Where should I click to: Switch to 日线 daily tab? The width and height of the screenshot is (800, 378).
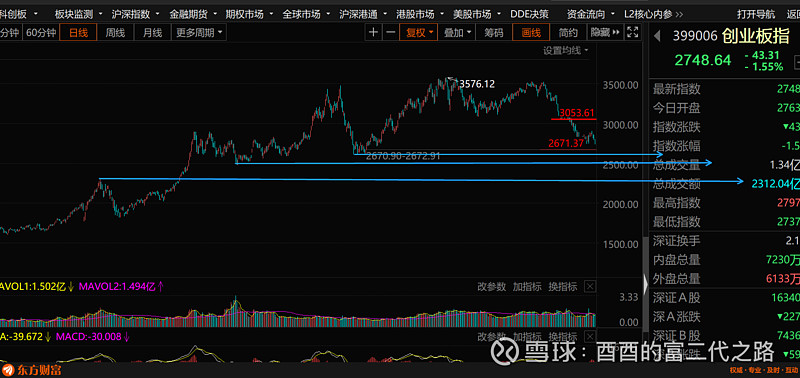78,33
